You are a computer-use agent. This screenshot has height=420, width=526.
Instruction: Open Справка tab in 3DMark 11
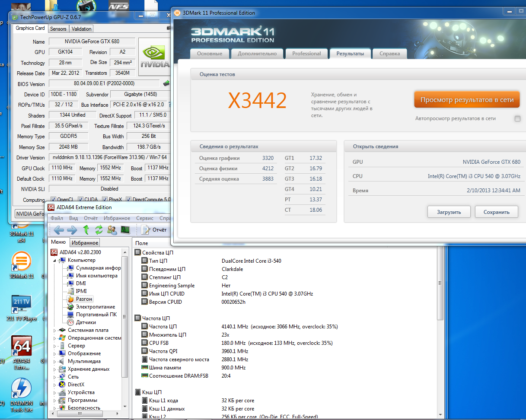coord(390,54)
